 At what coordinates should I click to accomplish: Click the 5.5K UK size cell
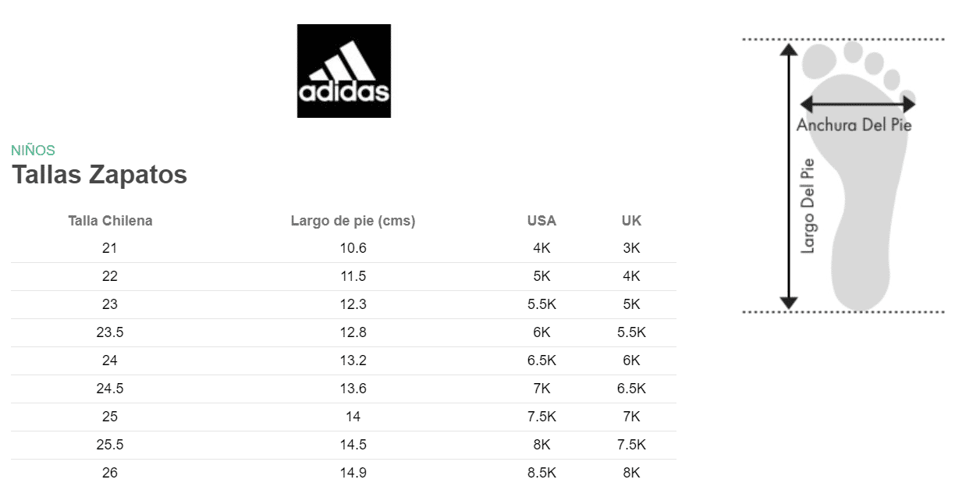click(x=631, y=332)
